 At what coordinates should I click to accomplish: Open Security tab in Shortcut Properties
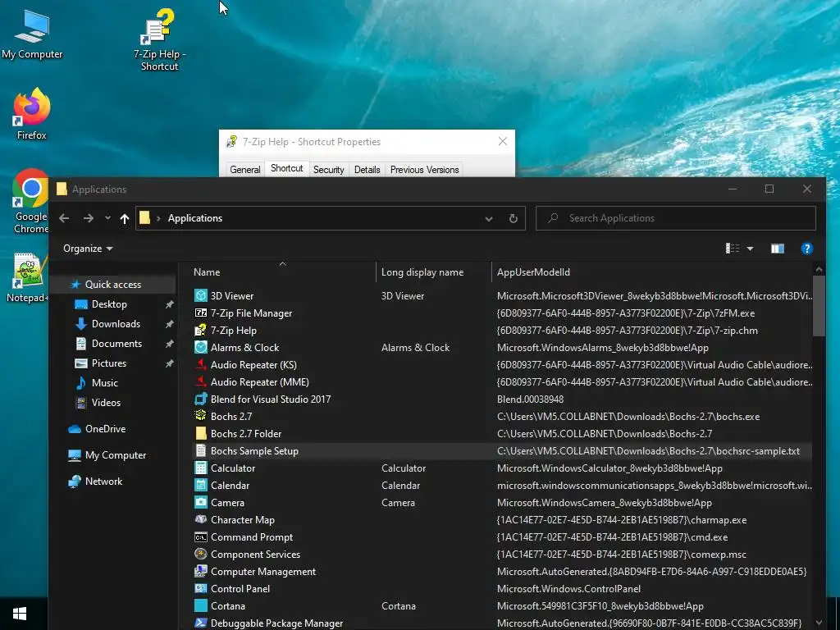coord(328,169)
